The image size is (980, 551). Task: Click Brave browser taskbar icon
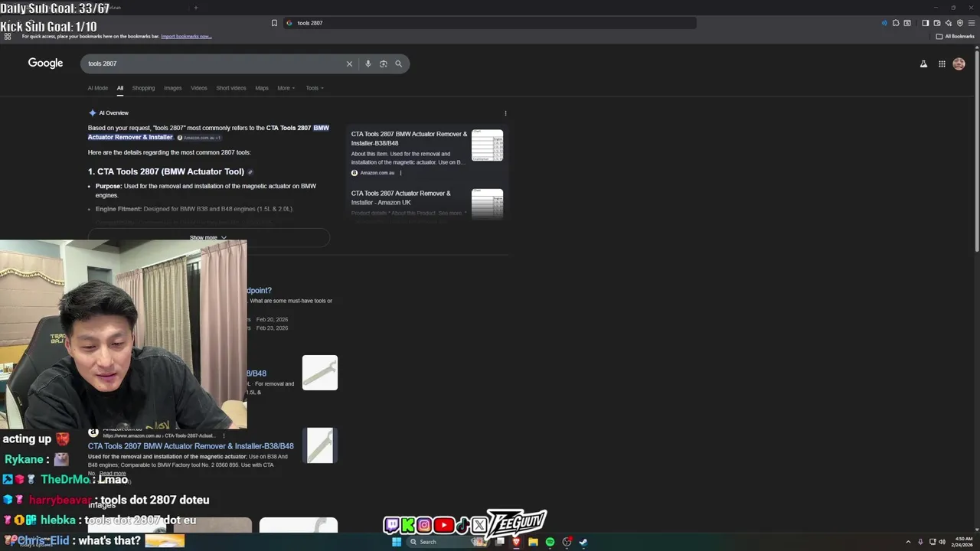[x=516, y=542]
